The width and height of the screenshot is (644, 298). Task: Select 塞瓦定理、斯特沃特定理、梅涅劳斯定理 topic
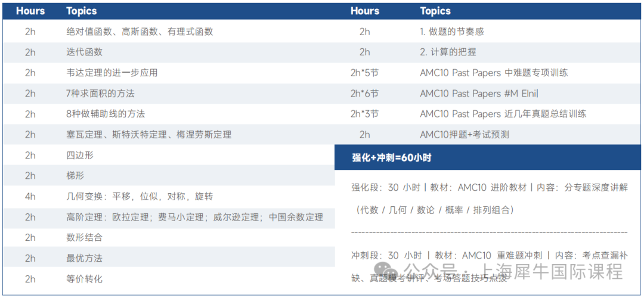[148, 134]
